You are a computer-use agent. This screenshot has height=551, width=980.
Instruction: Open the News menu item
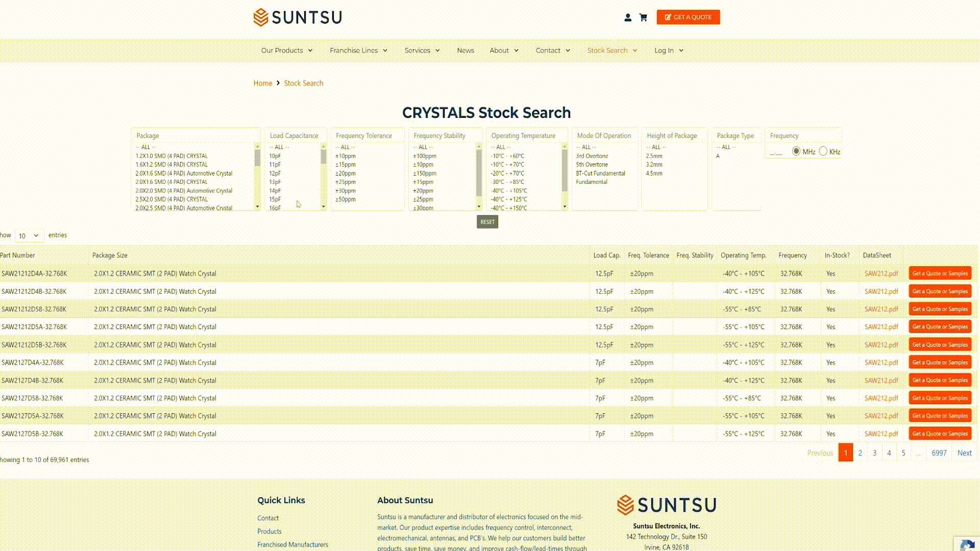(465, 51)
